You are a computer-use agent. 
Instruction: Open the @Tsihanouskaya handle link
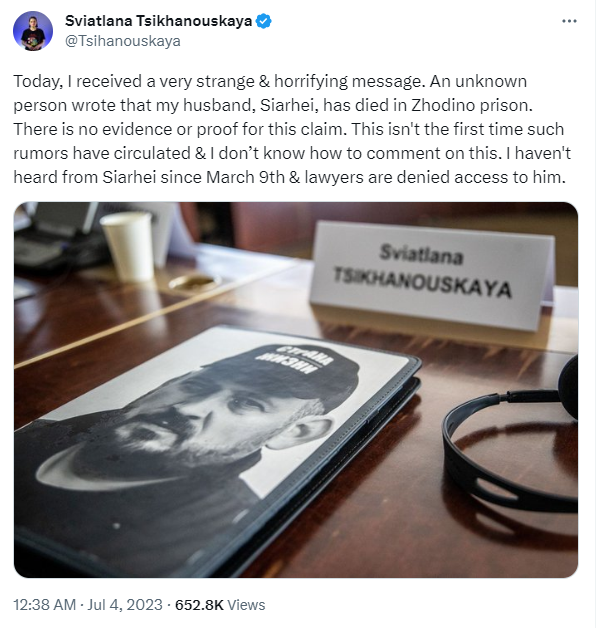click(123, 41)
